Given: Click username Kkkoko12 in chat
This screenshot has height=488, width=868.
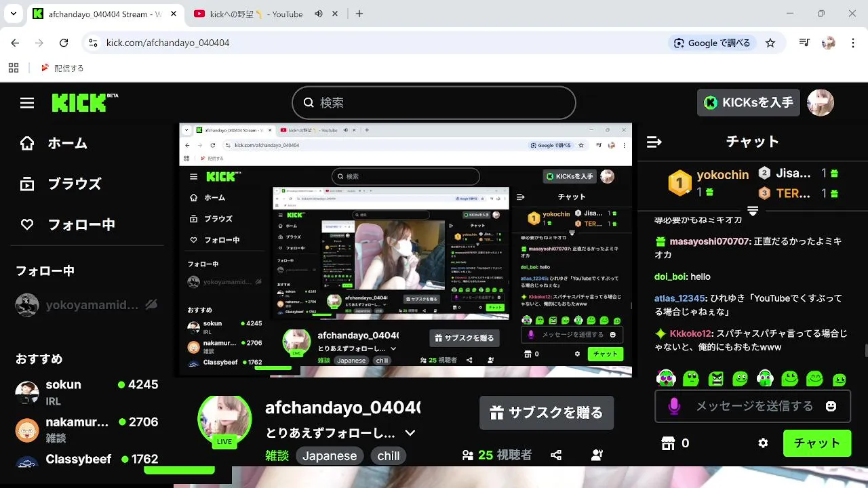Looking at the screenshot, I should pos(690,333).
